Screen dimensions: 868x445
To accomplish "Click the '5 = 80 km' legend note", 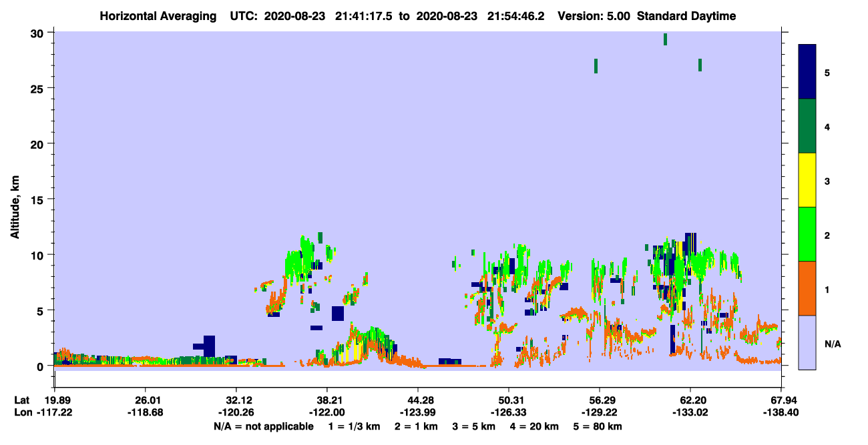I will [x=598, y=426].
